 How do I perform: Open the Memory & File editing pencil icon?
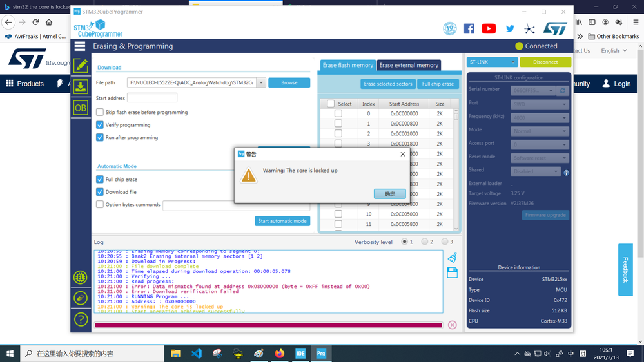(x=81, y=66)
